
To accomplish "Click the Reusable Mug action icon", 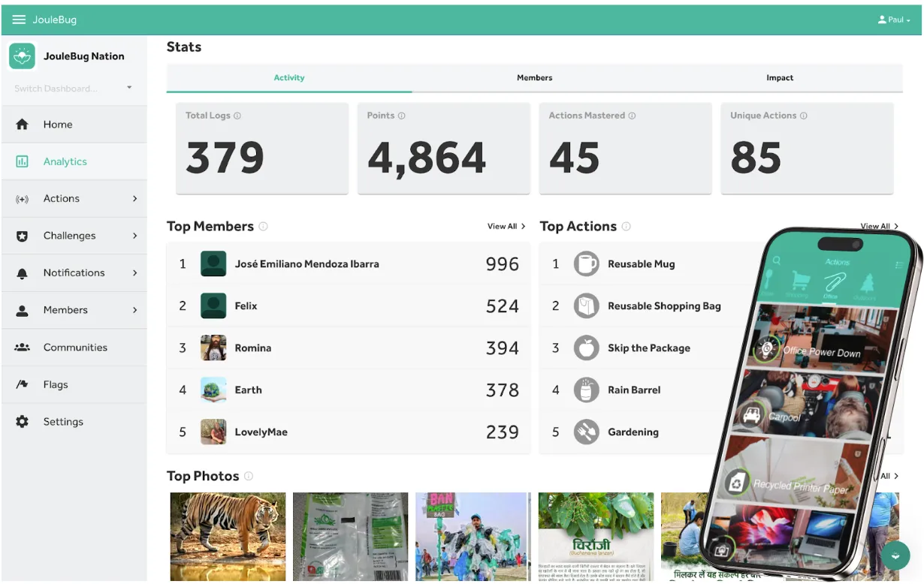I will point(587,264).
